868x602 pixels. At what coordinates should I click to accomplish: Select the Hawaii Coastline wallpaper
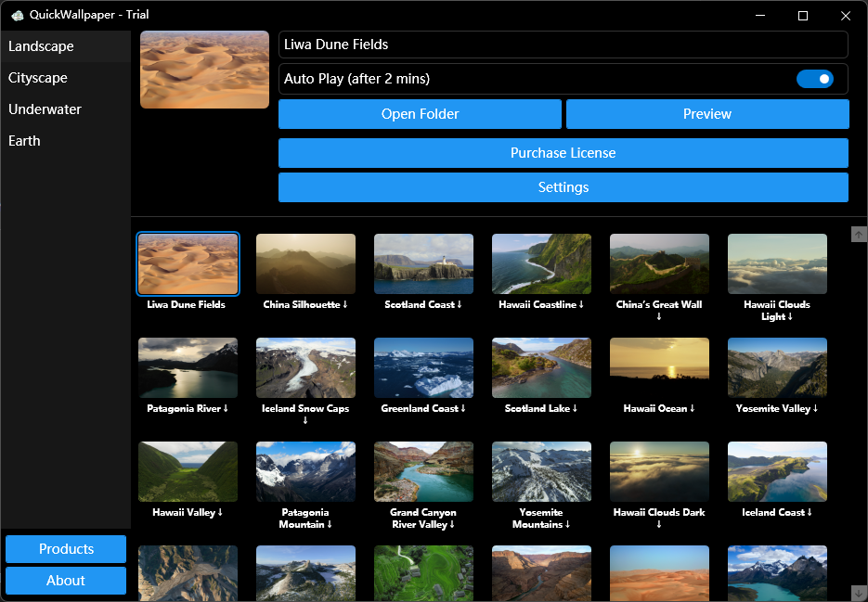pos(541,263)
